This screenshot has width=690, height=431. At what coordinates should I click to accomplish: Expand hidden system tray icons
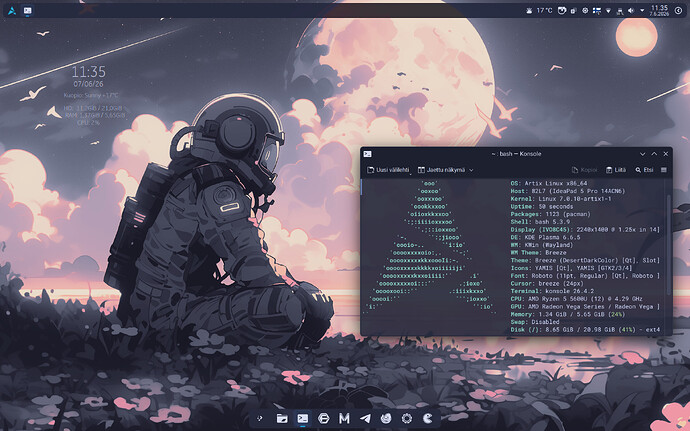click(x=642, y=11)
